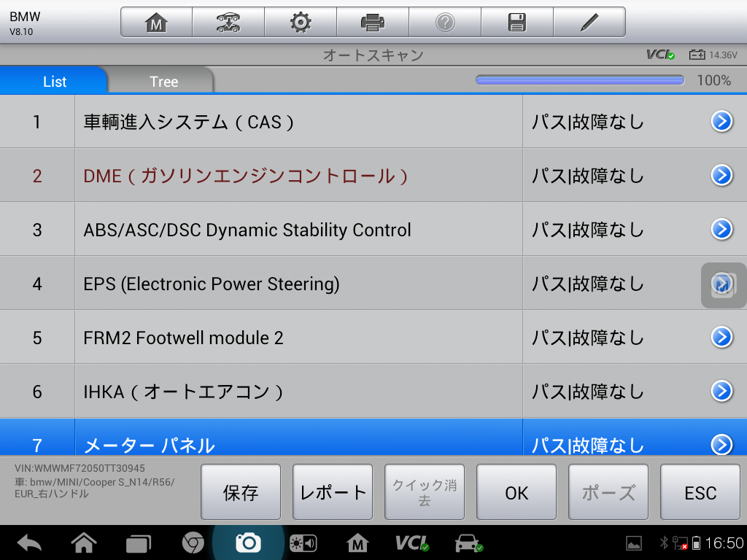
Task: Click the printer icon in toolbar
Action: (x=373, y=23)
